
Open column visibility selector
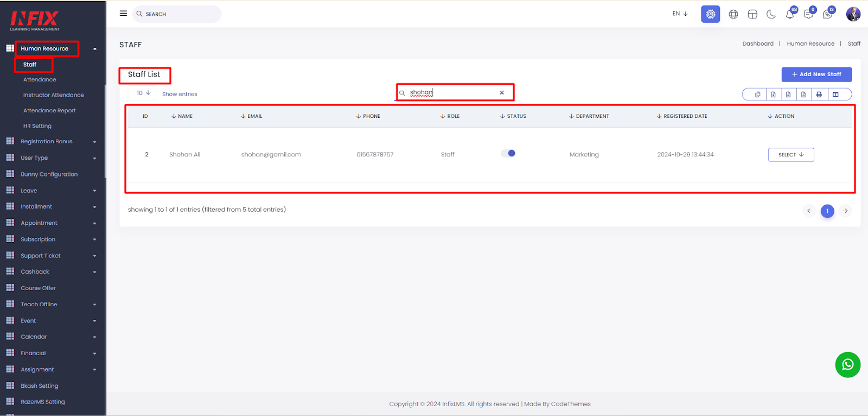[x=835, y=94]
